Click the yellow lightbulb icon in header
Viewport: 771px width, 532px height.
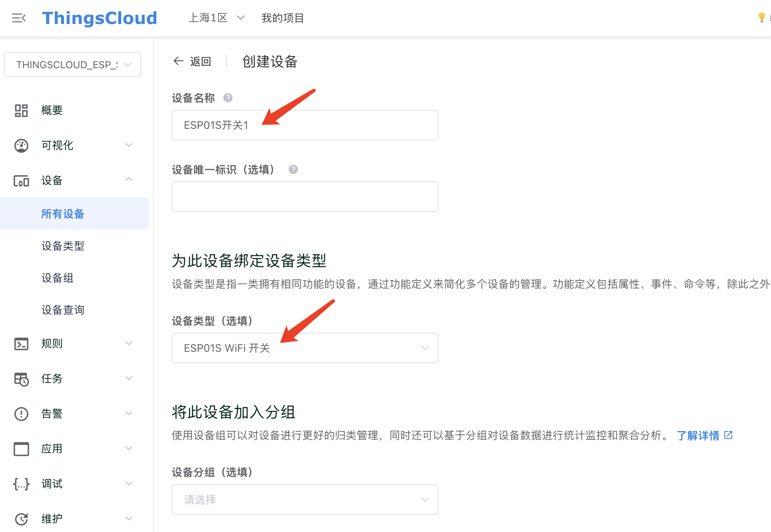click(761, 18)
